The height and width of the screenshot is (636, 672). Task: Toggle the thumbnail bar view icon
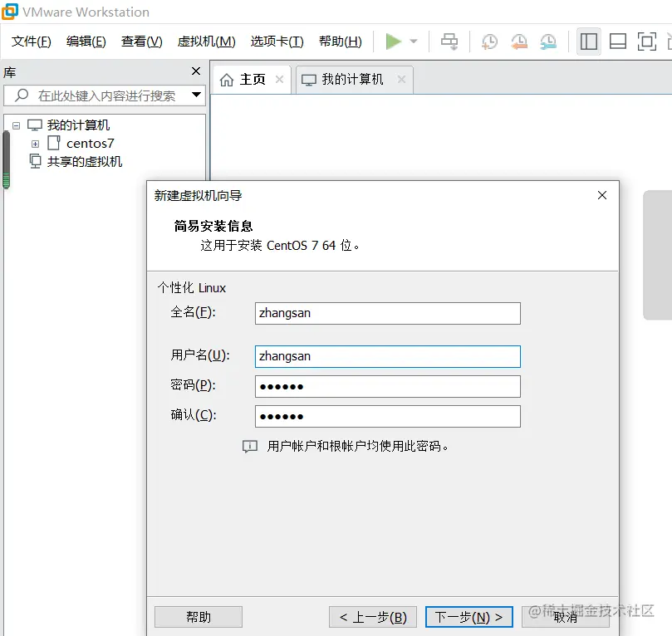pyautogui.click(x=617, y=42)
